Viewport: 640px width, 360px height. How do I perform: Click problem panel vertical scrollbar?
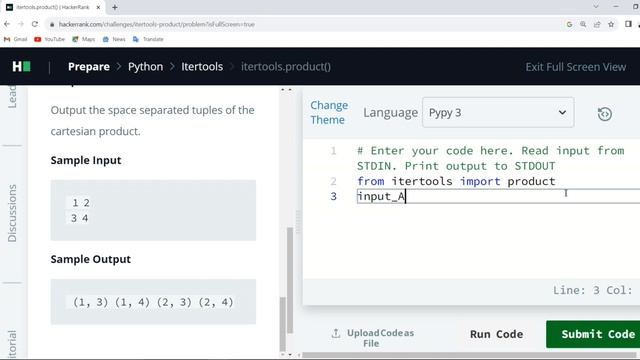point(289,280)
